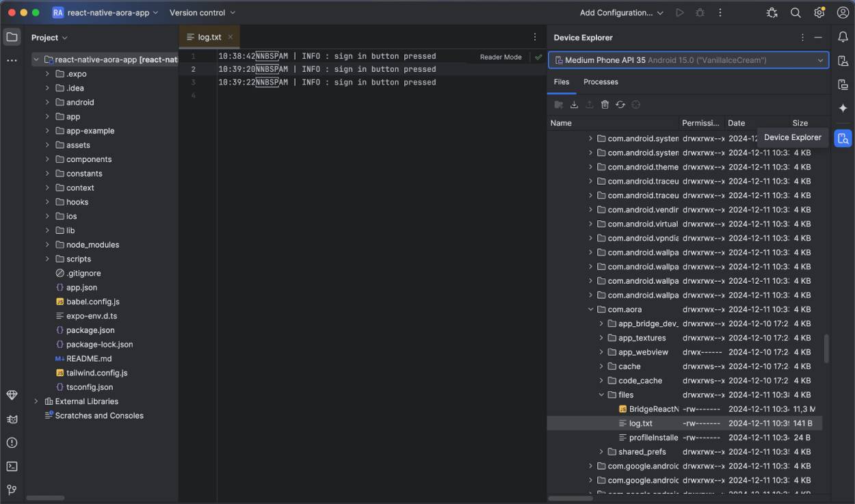
Task: Open the Gemini AI Assistant panel
Action: tap(843, 107)
